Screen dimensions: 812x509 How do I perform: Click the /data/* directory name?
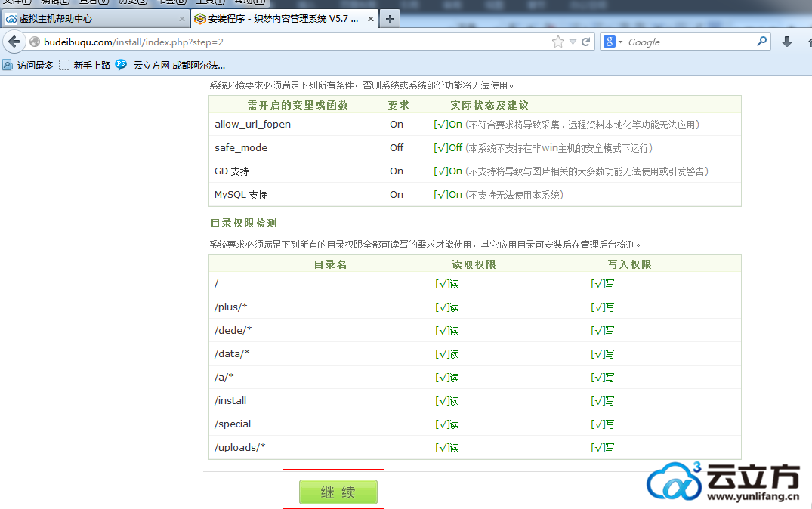[x=232, y=353]
